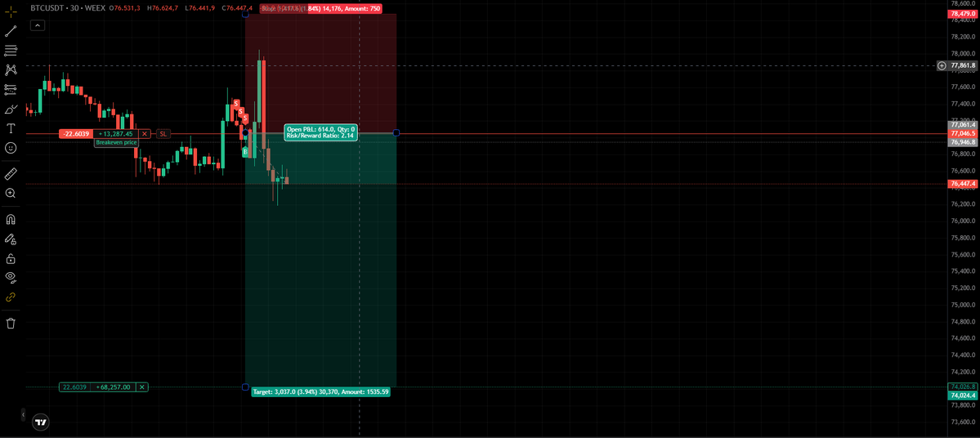Select the trend line drawing tool

click(x=11, y=31)
